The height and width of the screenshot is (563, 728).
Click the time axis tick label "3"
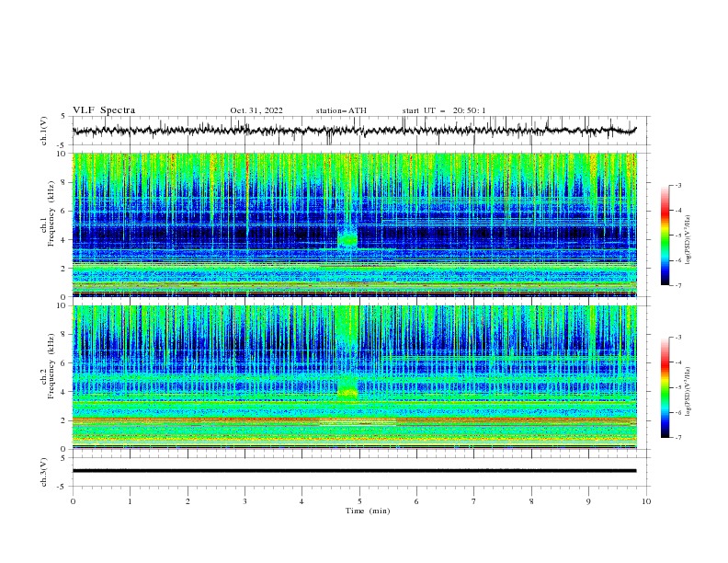tap(245, 501)
